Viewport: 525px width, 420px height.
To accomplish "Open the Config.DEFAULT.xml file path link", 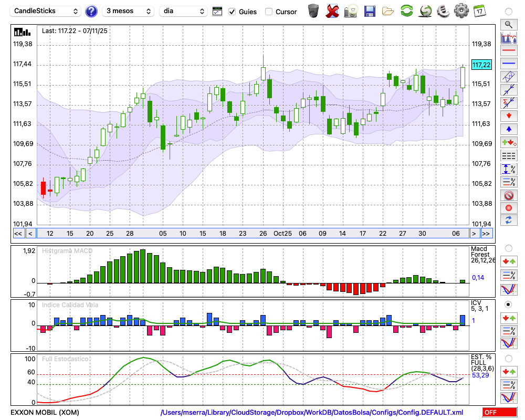I will [x=312, y=413].
